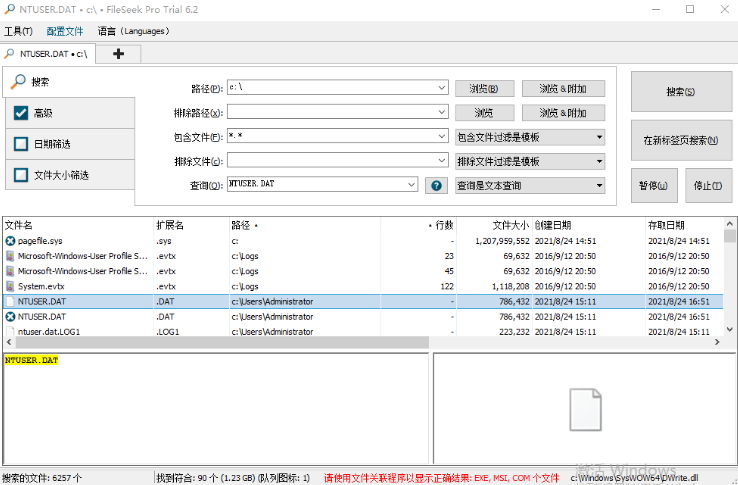Click highlighted NTUSER.DAT text in preview
The height and width of the screenshot is (485, 738).
[31, 360]
